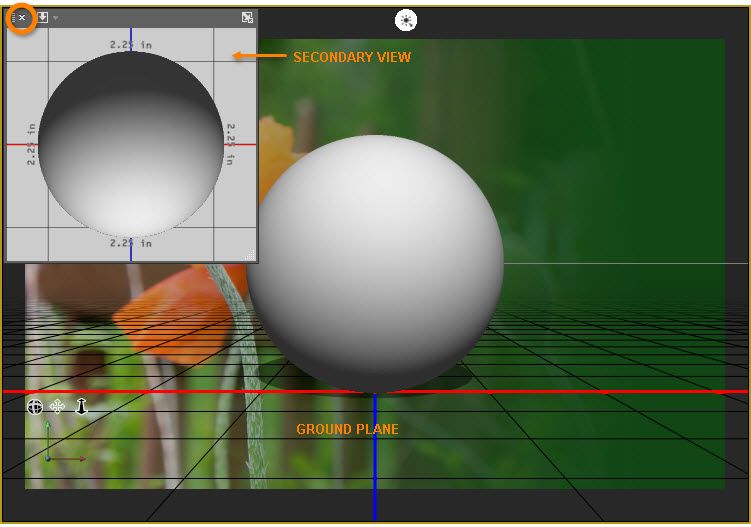Click the orbit 3D camera icon
The image size is (751, 527).
click(35, 406)
